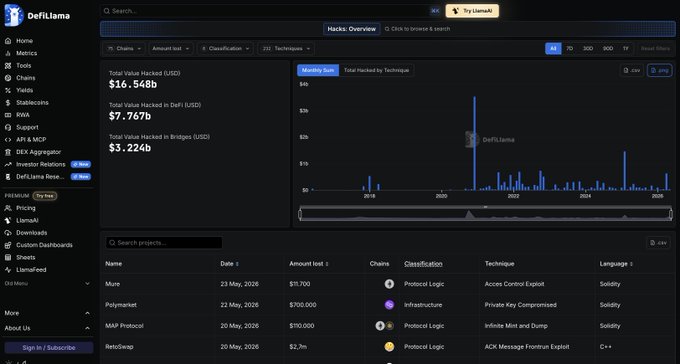Open the Polymarket hack entry
This screenshot has width=680, height=364.
click(121, 305)
